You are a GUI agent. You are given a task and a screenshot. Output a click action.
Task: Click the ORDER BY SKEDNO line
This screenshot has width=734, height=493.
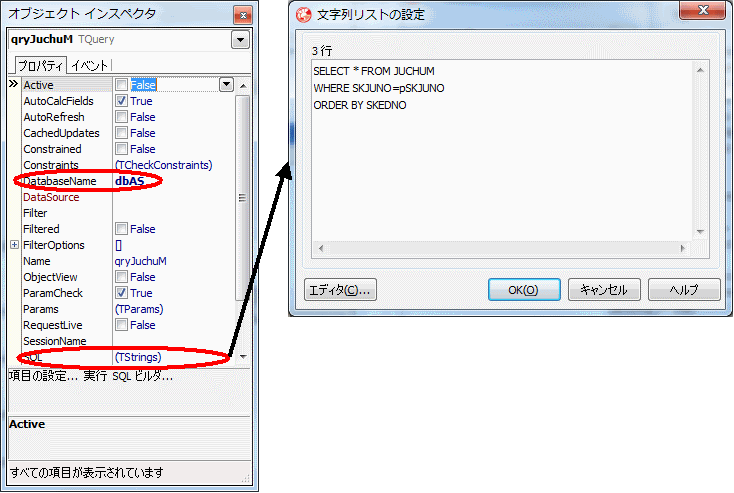tap(360, 105)
